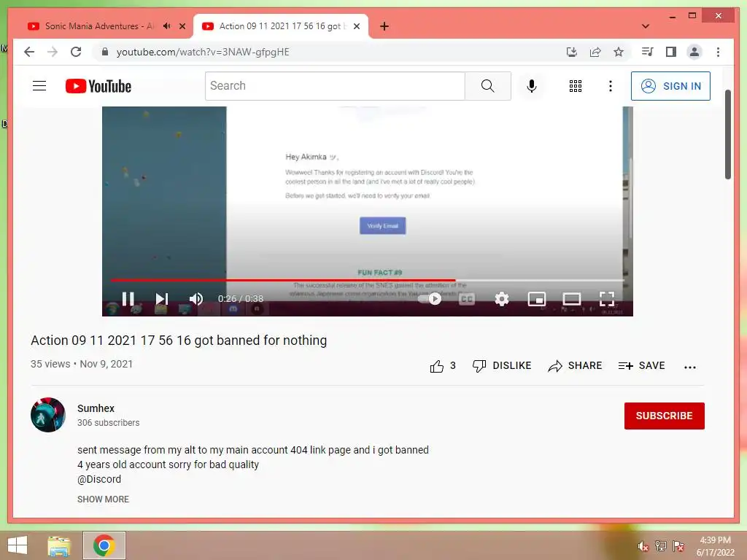Open a new browser tab

[x=384, y=26]
